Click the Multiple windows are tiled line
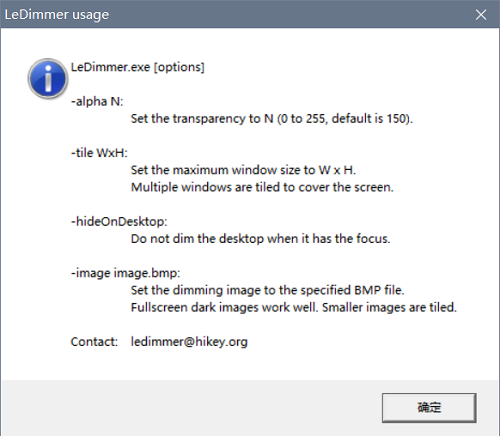This screenshot has height=436, width=500. click(x=262, y=187)
